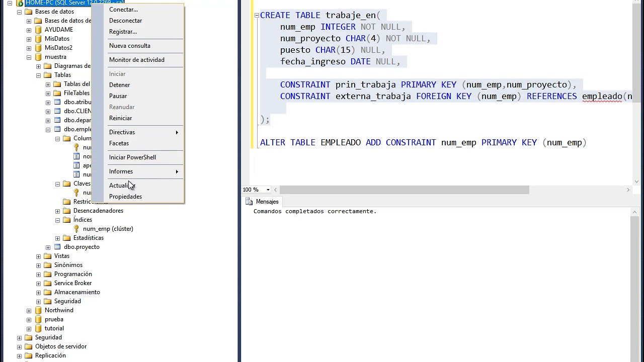Image resolution: width=644 pixels, height=362 pixels.
Task: Expand the FileTables folder node
Action: pos(48,93)
